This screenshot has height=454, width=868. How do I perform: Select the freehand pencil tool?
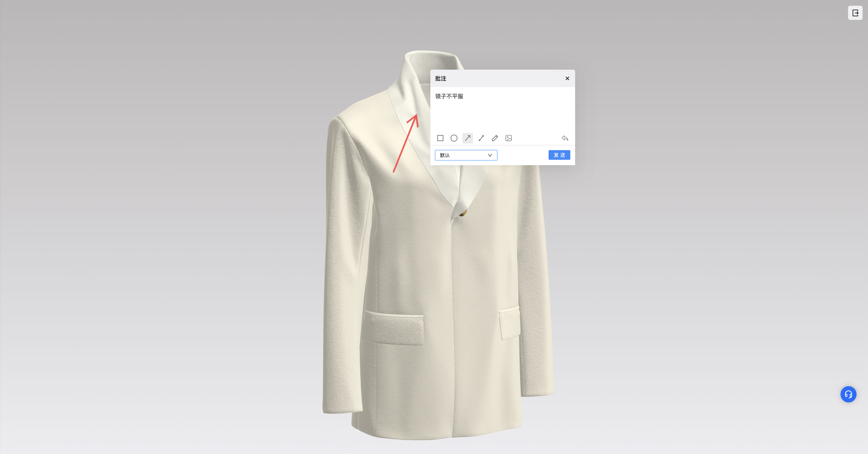pos(495,138)
